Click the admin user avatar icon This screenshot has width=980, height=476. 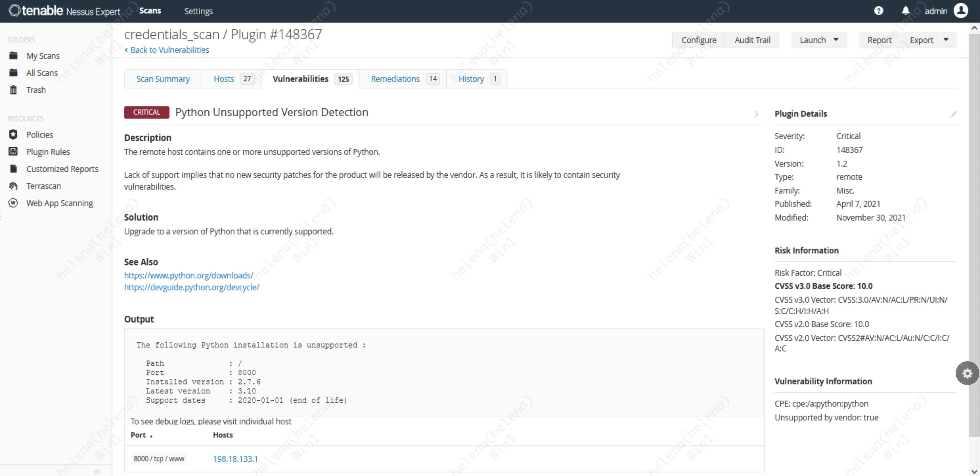click(961, 11)
